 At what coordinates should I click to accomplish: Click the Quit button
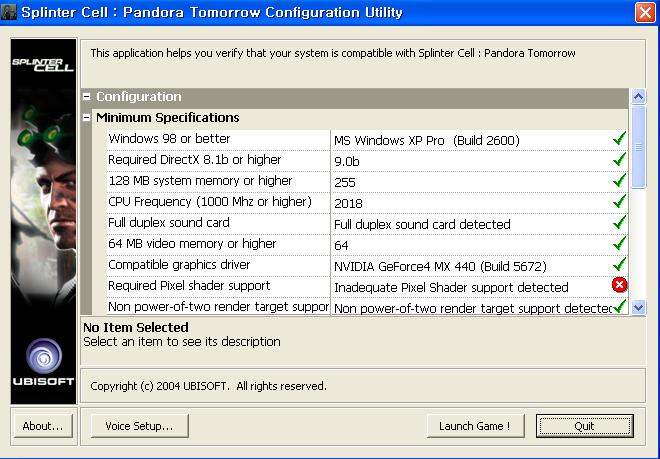click(x=585, y=426)
